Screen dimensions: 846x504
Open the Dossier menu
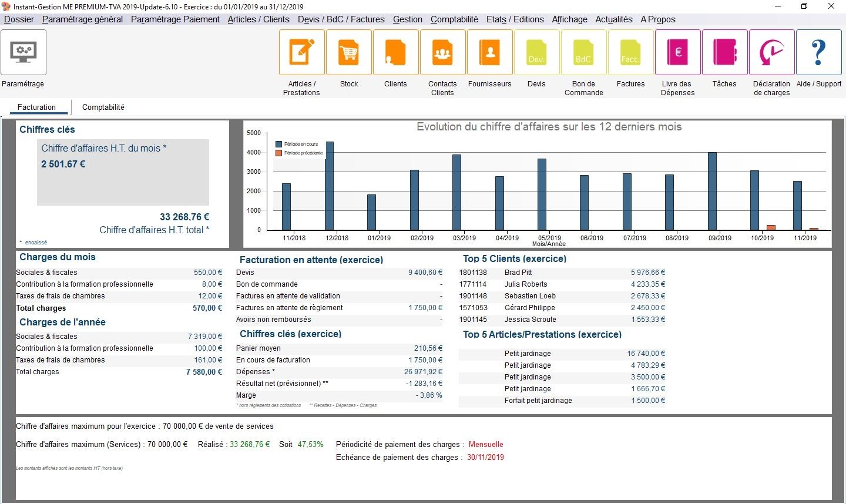(x=19, y=19)
